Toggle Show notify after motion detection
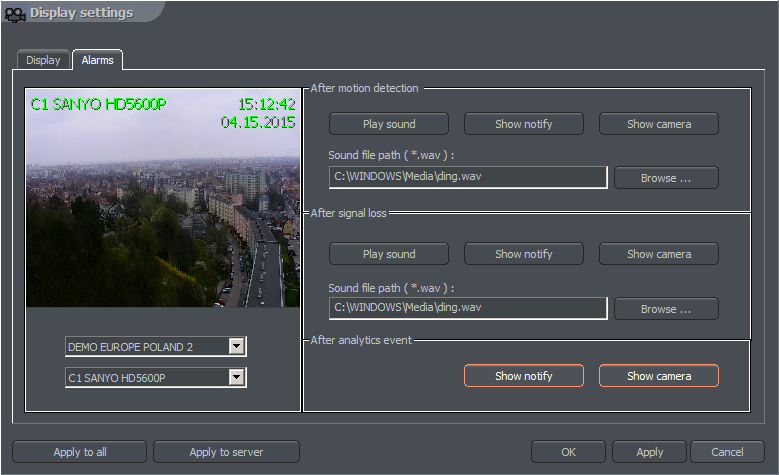Image resolution: width=779 pixels, height=475 pixels. tap(523, 124)
